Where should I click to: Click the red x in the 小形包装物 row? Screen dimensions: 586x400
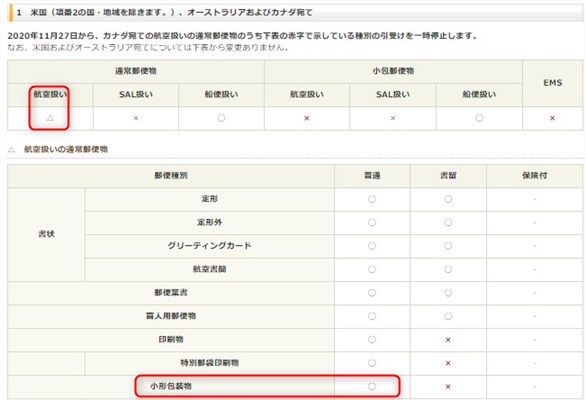[448, 387]
